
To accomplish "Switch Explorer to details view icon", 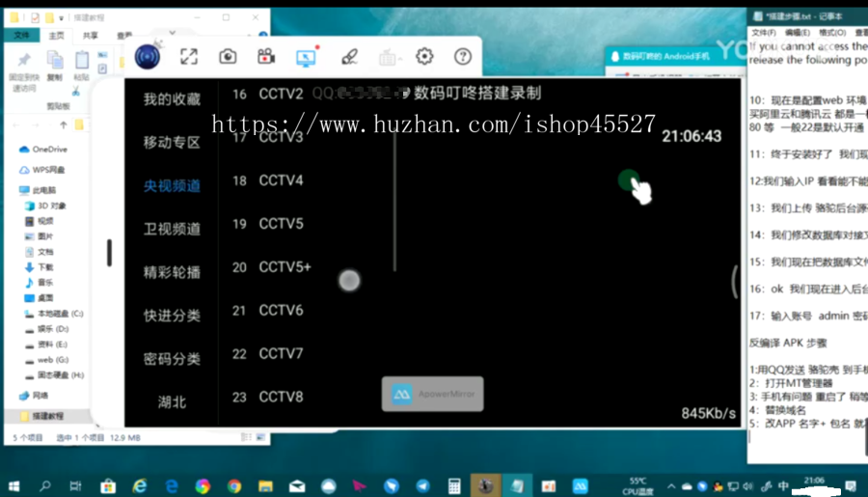I will (246, 437).
